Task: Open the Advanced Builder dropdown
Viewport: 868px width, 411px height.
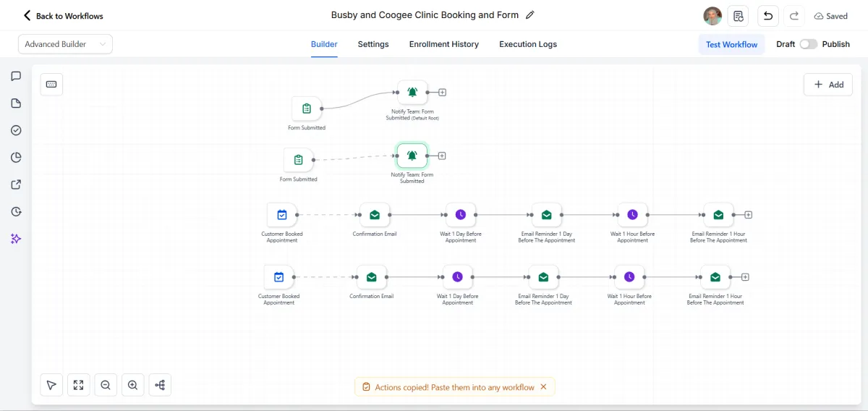Action: tap(65, 44)
